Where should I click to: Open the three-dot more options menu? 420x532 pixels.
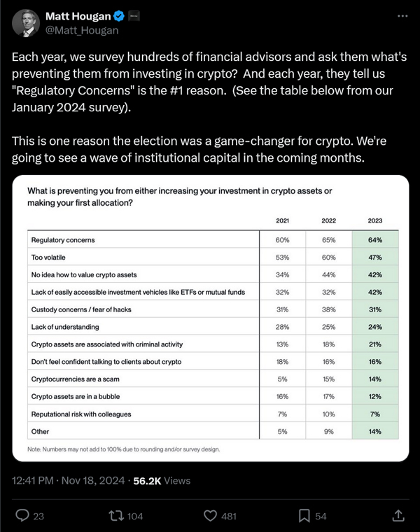click(402, 16)
